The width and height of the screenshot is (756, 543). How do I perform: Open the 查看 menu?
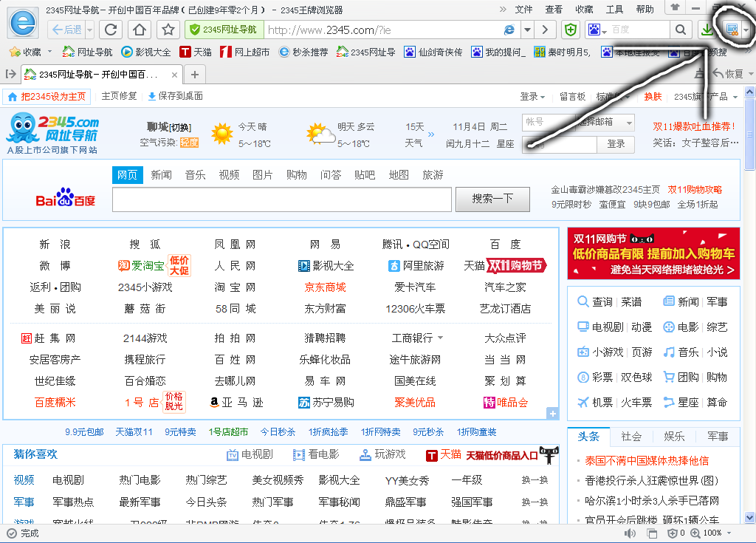point(554,9)
